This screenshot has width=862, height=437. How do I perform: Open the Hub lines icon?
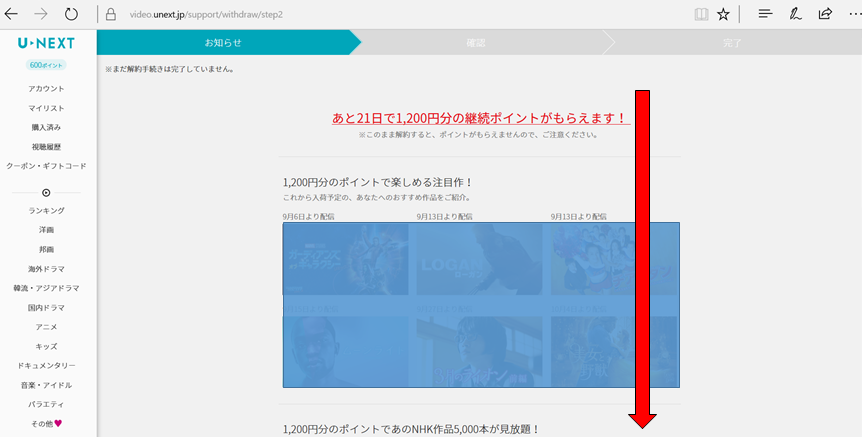tap(765, 14)
